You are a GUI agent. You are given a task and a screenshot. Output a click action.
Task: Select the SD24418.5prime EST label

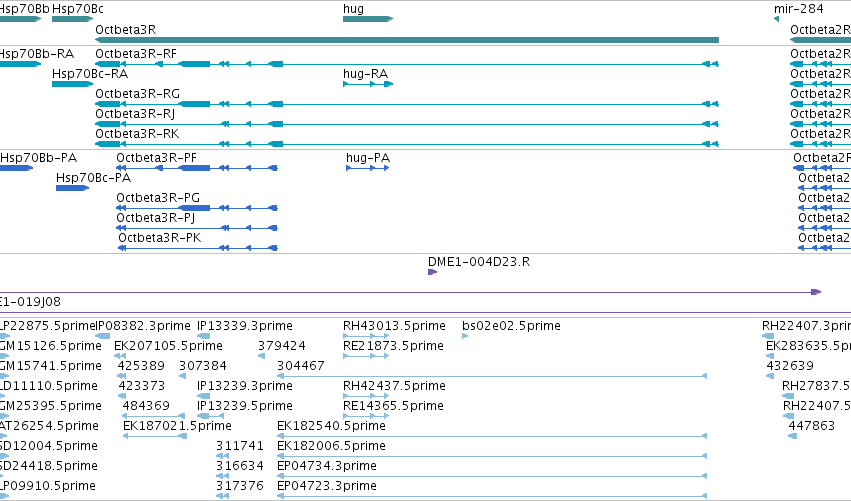(49, 466)
